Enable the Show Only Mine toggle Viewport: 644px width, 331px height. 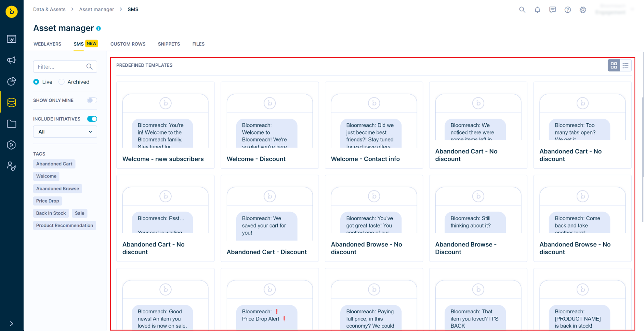coord(92,100)
